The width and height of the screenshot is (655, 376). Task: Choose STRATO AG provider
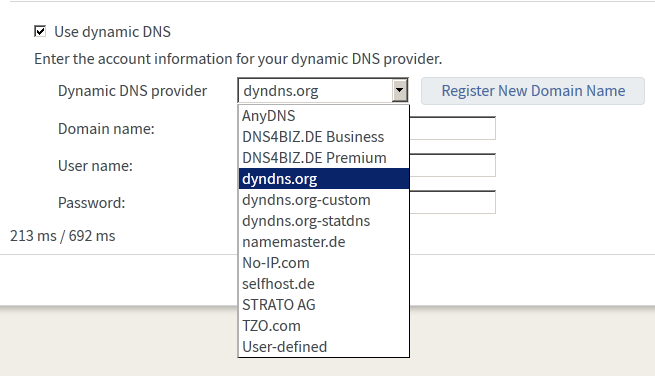324,305
